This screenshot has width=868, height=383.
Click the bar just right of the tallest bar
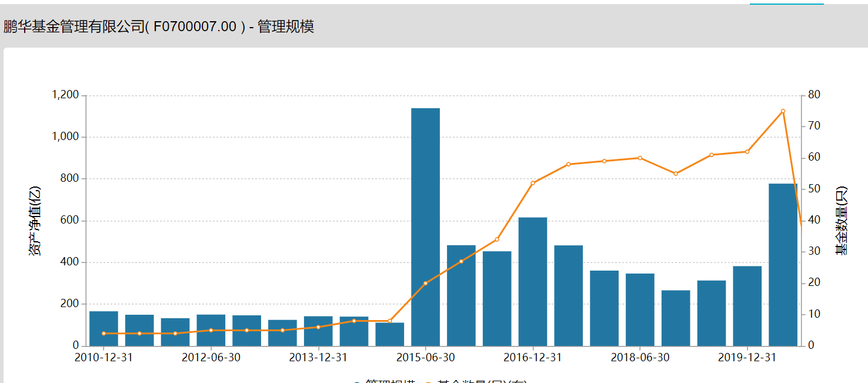(461, 295)
